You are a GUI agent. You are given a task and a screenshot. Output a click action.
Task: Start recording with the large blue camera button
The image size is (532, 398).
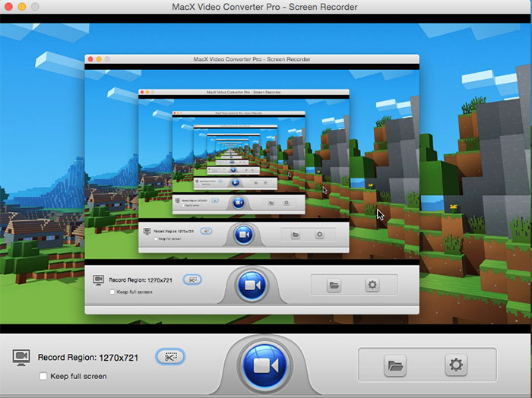(265, 365)
